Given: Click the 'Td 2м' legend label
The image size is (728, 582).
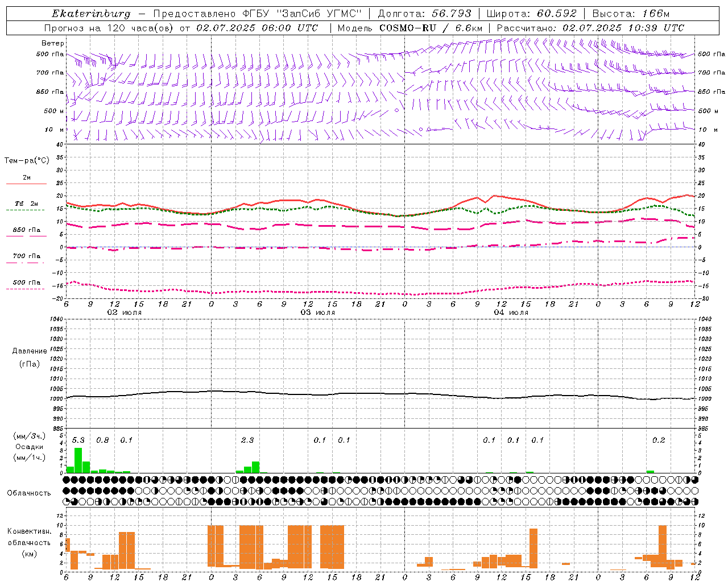Looking at the screenshot, I should point(27,203).
